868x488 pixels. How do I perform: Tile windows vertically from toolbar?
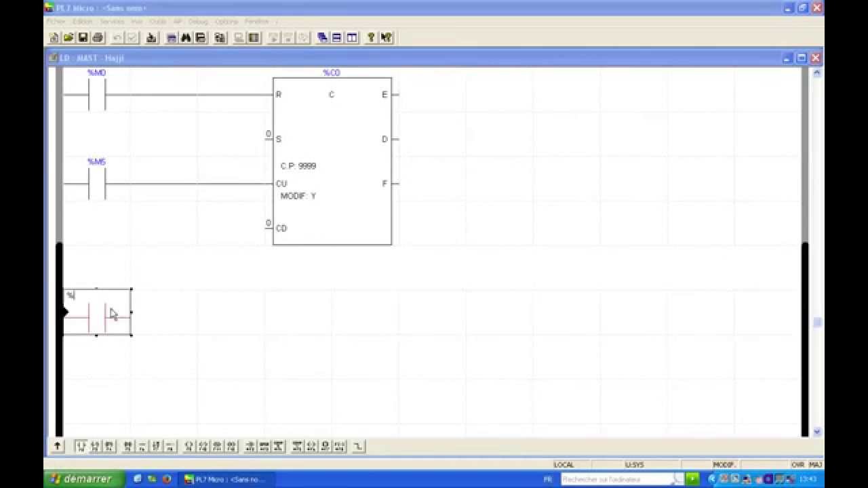coord(352,38)
